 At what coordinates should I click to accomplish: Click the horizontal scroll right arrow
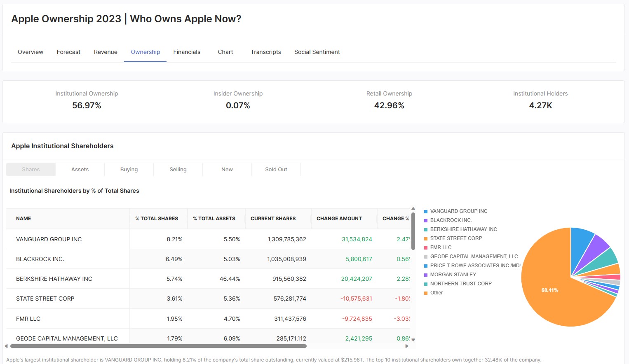[407, 346]
